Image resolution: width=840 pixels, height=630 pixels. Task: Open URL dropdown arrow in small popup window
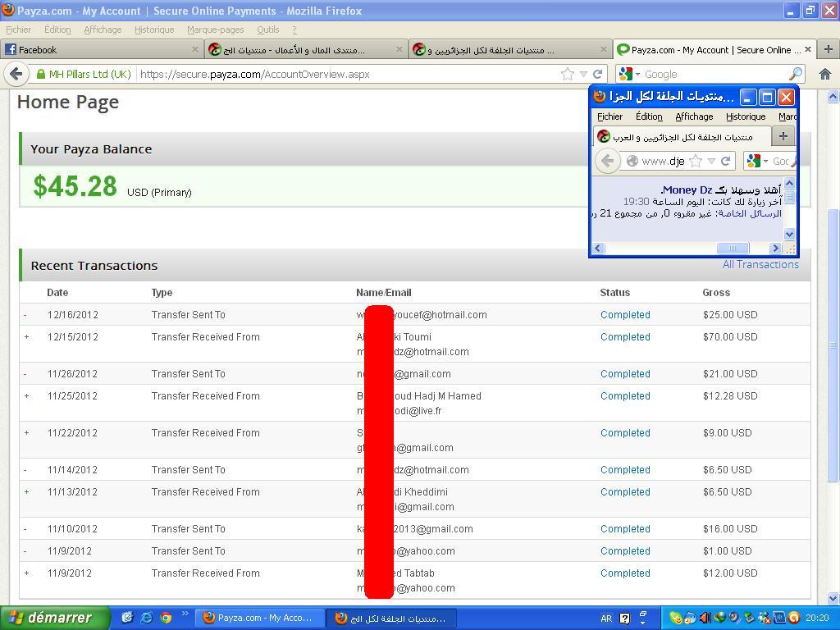click(x=711, y=161)
